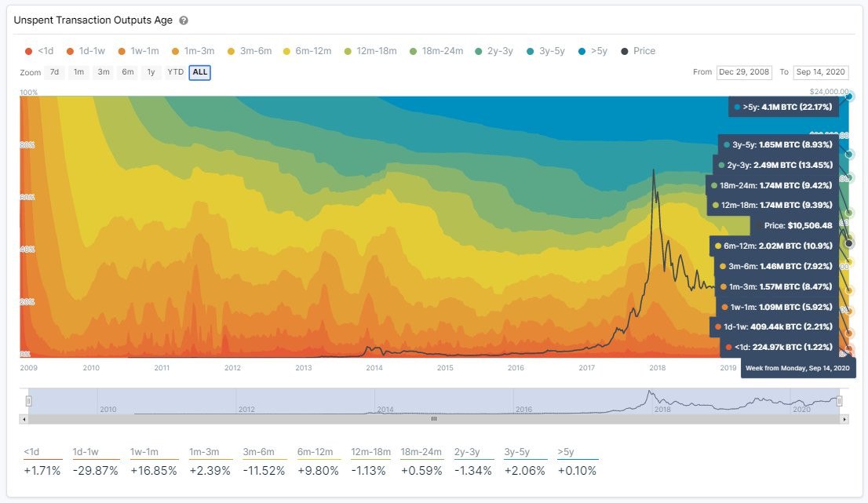868x503 pixels.
Task: Edit the To date field
Action: pos(820,72)
